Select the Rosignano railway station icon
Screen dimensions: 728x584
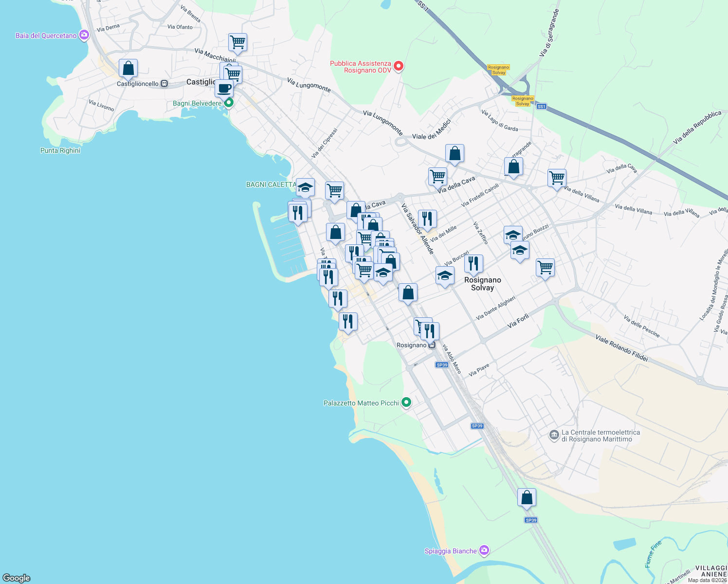click(432, 345)
